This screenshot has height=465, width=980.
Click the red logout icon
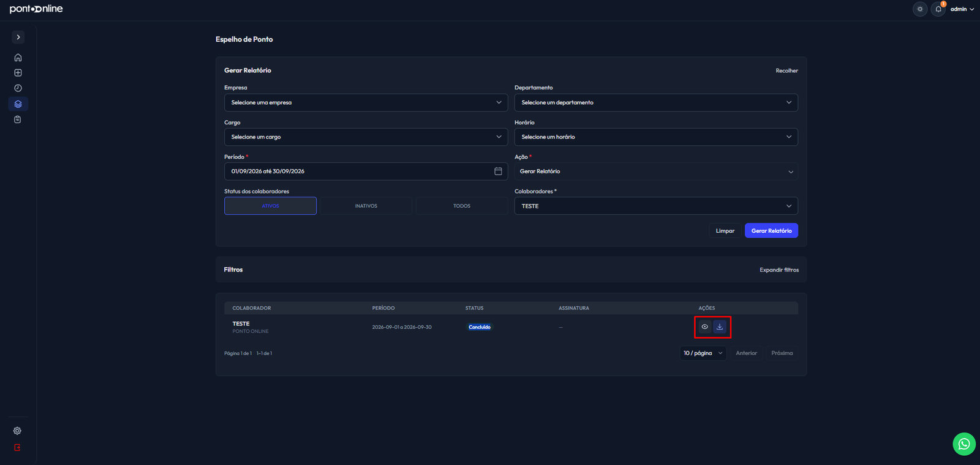(x=17, y=447)
